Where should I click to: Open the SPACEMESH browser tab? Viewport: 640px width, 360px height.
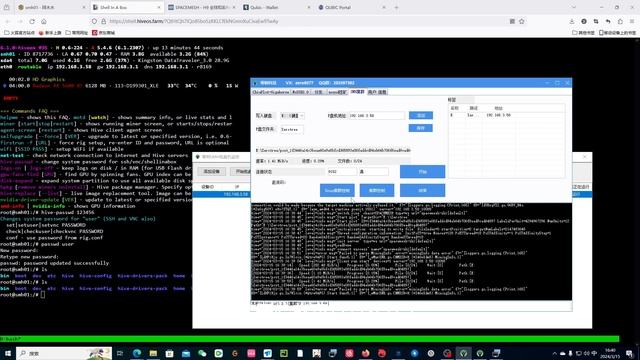click(202, 7)
